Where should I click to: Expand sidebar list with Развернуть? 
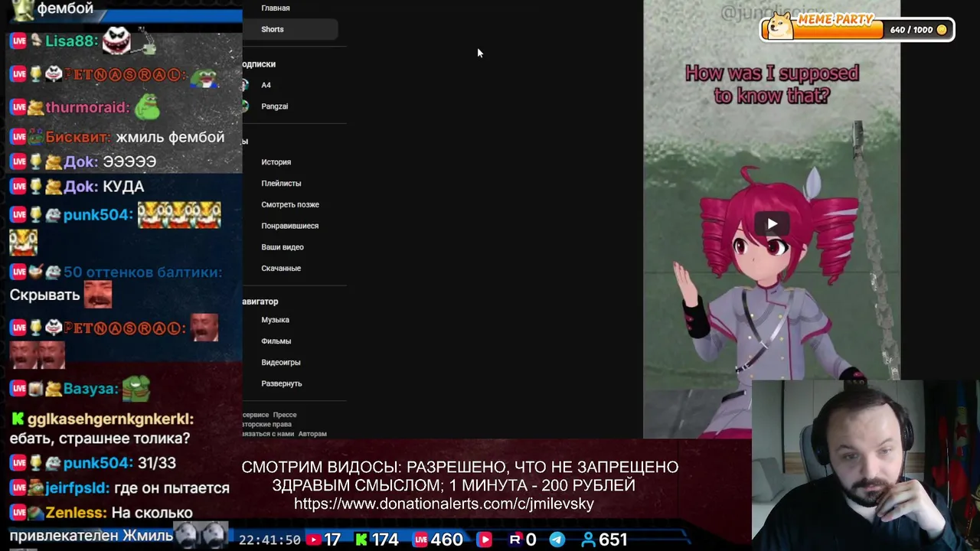pos(282,383)
